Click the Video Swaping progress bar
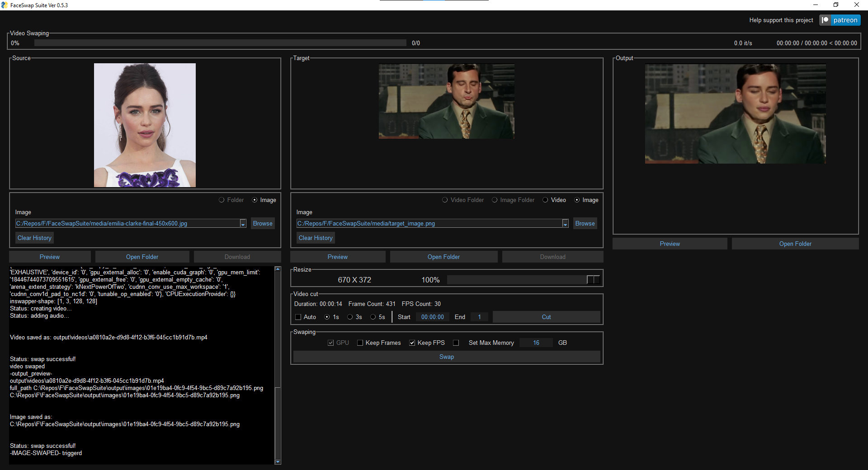This screenshot has height=470, width=868. (220, 43)
